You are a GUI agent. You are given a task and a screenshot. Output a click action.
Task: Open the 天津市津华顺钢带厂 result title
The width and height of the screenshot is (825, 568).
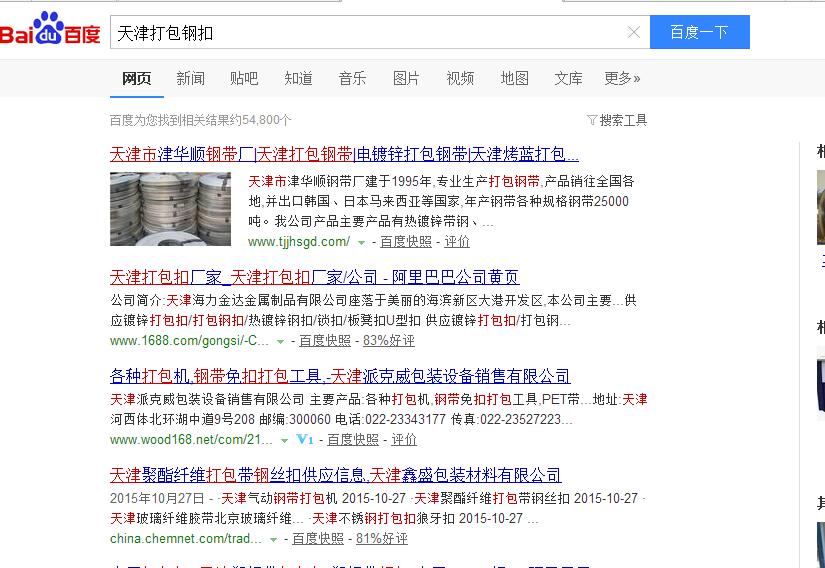pos(344,154)
